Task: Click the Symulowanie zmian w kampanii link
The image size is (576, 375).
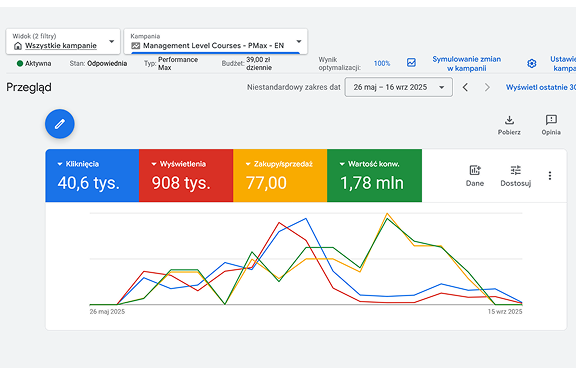Action: (x=467, y=64)
